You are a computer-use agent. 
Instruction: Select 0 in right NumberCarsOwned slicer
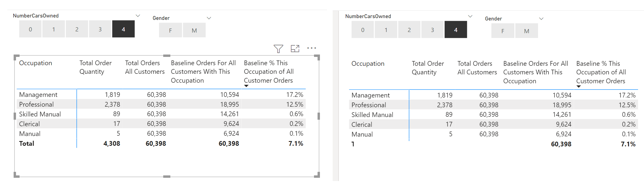363,30
